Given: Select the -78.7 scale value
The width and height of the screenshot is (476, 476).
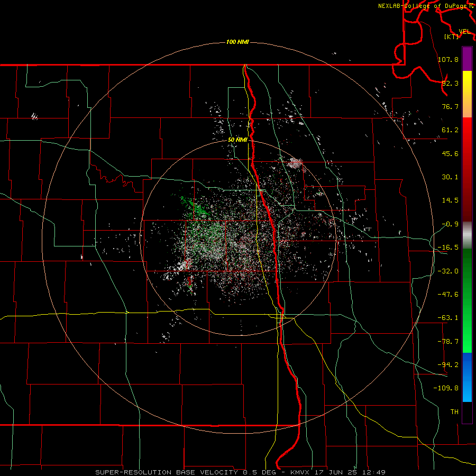Looking at the screenshot, I should [x=448, y=342].
